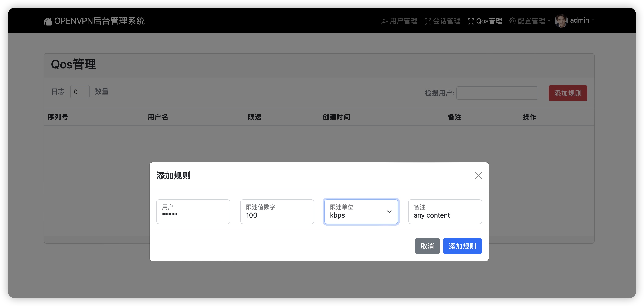Click the expand icon next to 会话管理
This screenshot has width=644, height=306.
(428, 22)
